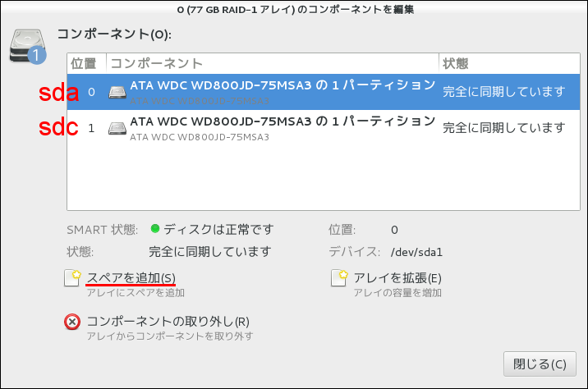Screen dimensions: 588x389
Task: Click the SMART 状態: label
Action: click(103, 229)
